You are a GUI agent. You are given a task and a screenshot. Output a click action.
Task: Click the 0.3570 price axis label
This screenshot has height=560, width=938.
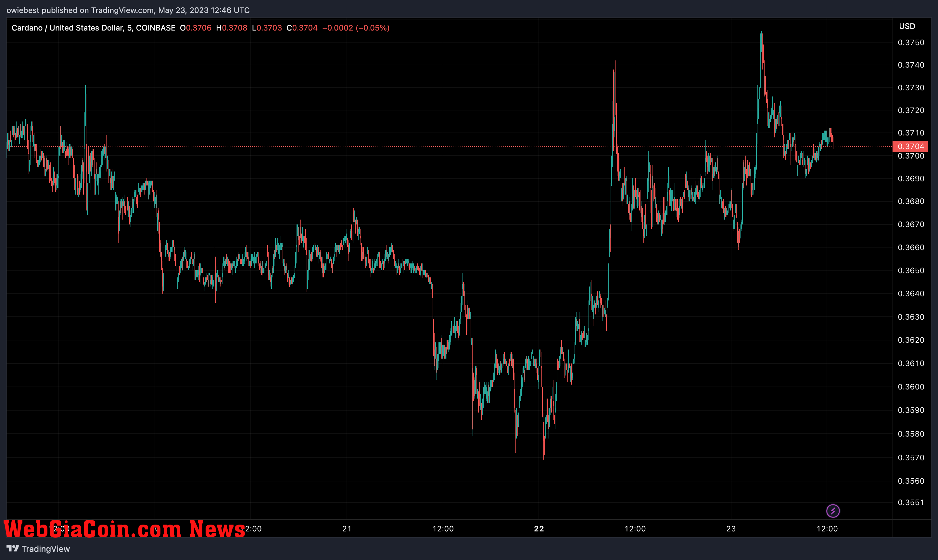911,457
